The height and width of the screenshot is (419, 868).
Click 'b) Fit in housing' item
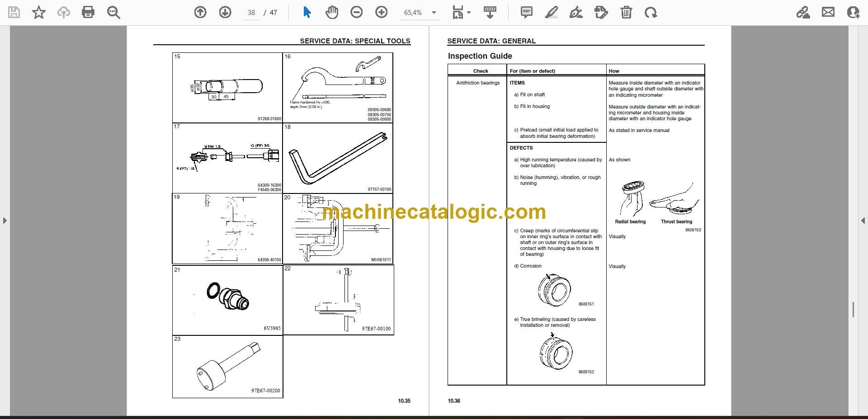point(532,106)
